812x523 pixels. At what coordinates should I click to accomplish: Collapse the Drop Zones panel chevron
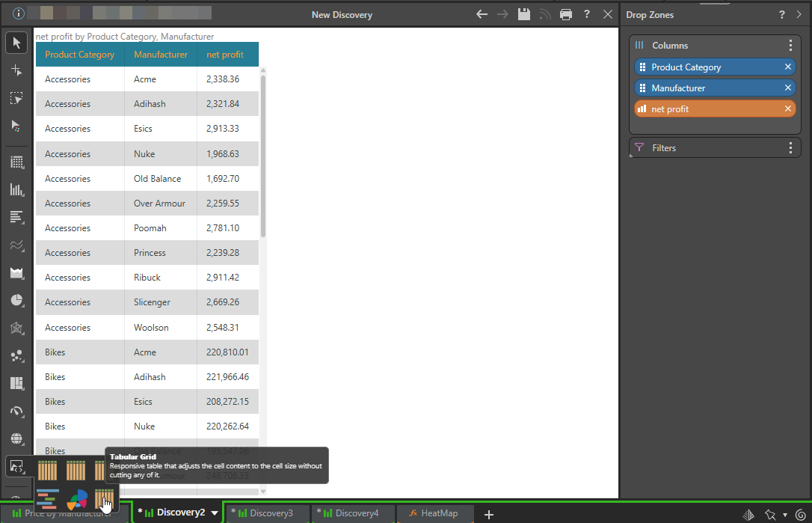799,14
